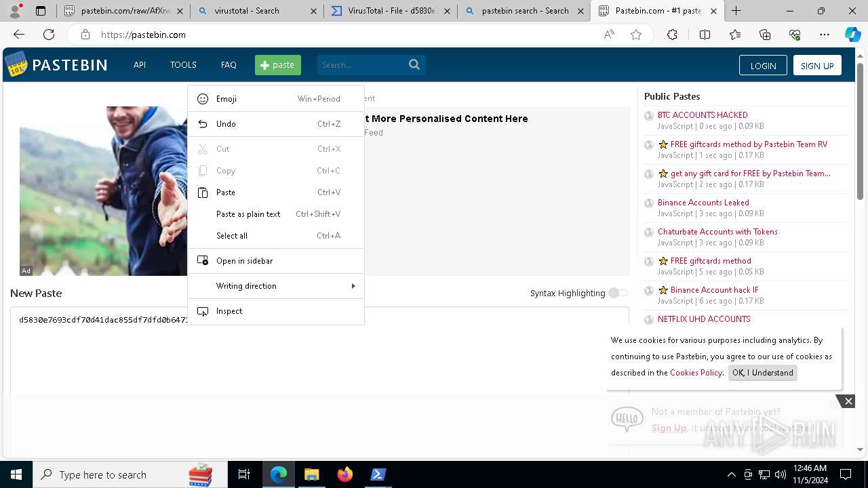Image resolution: width=868 pixels, height=488 pixels.
Task: Switch to the virustotal - Search tab
Action: [x=256, y=11]
